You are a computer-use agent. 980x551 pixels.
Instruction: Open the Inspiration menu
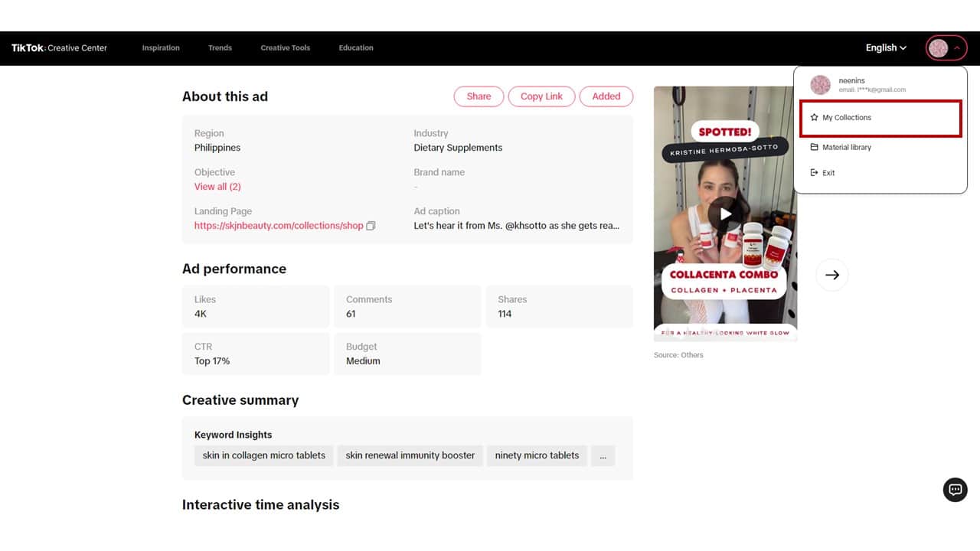point(161,47)
